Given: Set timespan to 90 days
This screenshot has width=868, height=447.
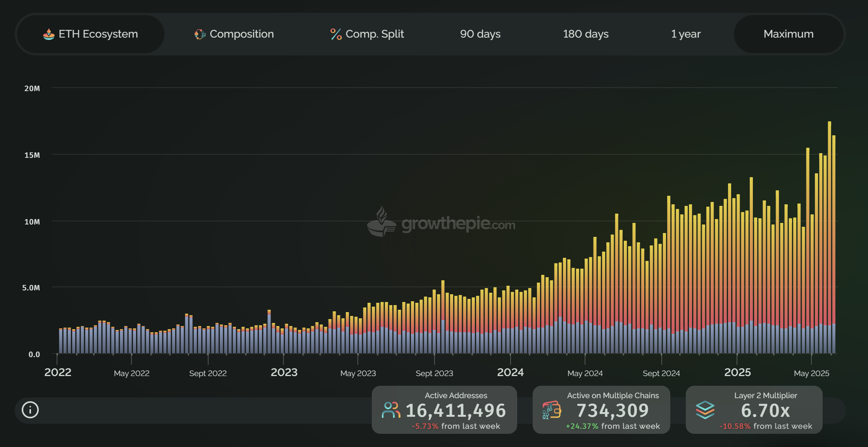Looking at the screenshot, I should click(480, 34).
